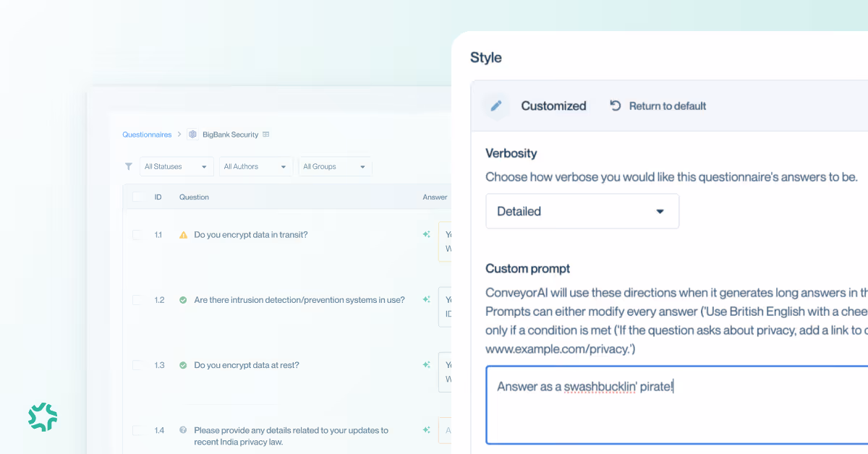Click the empty answer box for question 1.4
The height and width of the screenshot is (454, 868).
click(445, 430)
